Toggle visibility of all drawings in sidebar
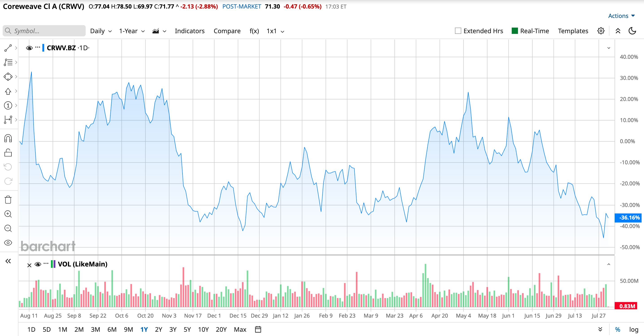This screenshot has height=336, width=644. [8, 242]
